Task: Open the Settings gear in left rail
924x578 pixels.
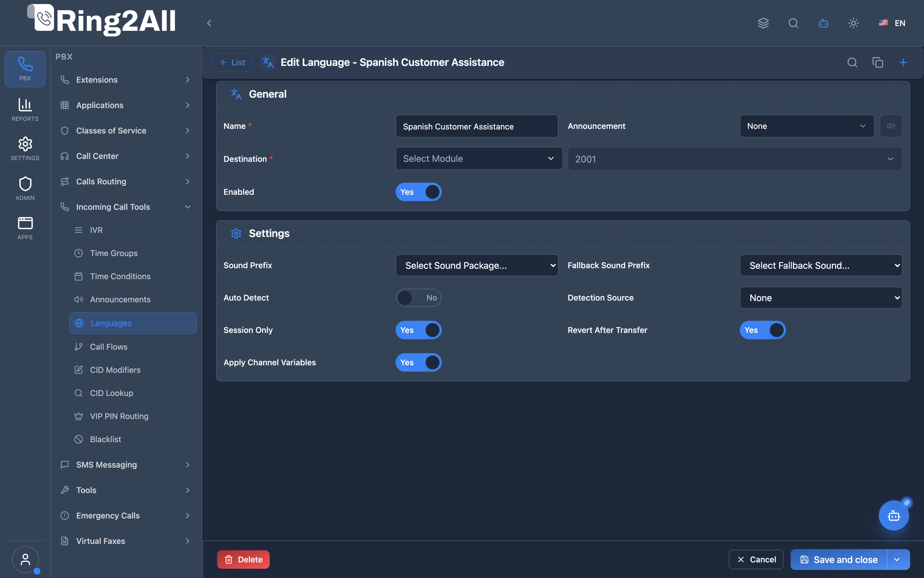Action: coord(25,149)
